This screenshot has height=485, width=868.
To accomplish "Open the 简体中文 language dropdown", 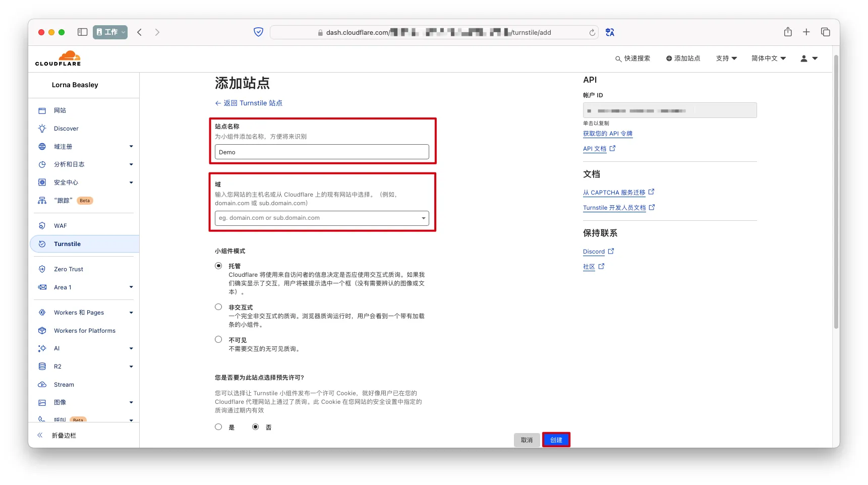I will (769, 58).
